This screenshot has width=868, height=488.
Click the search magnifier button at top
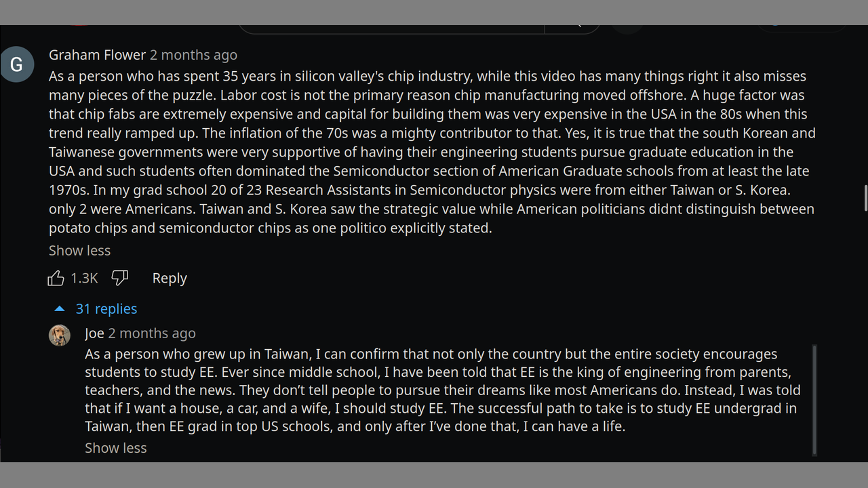click(573, 27)
